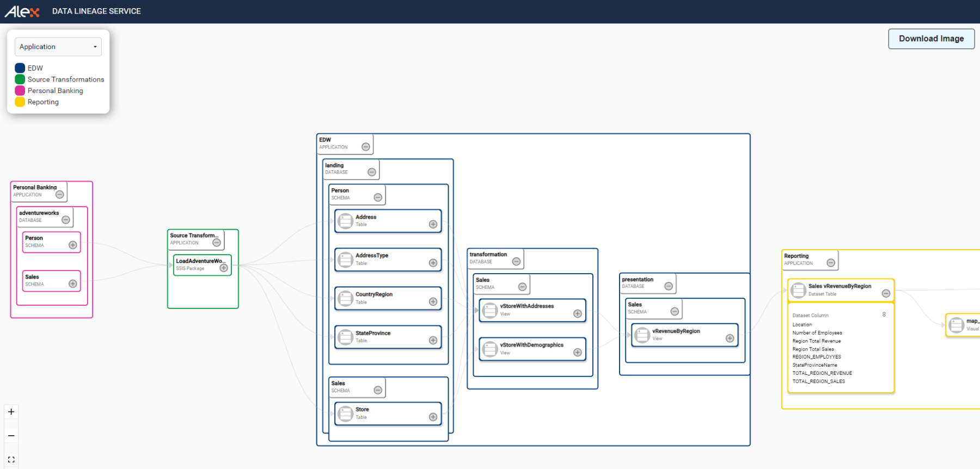Click the AddressType table icon

point(346,260)
